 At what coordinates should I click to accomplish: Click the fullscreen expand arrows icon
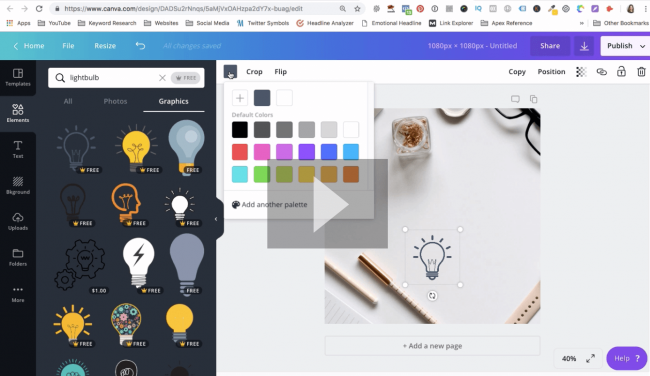click(x=590, y=359)
